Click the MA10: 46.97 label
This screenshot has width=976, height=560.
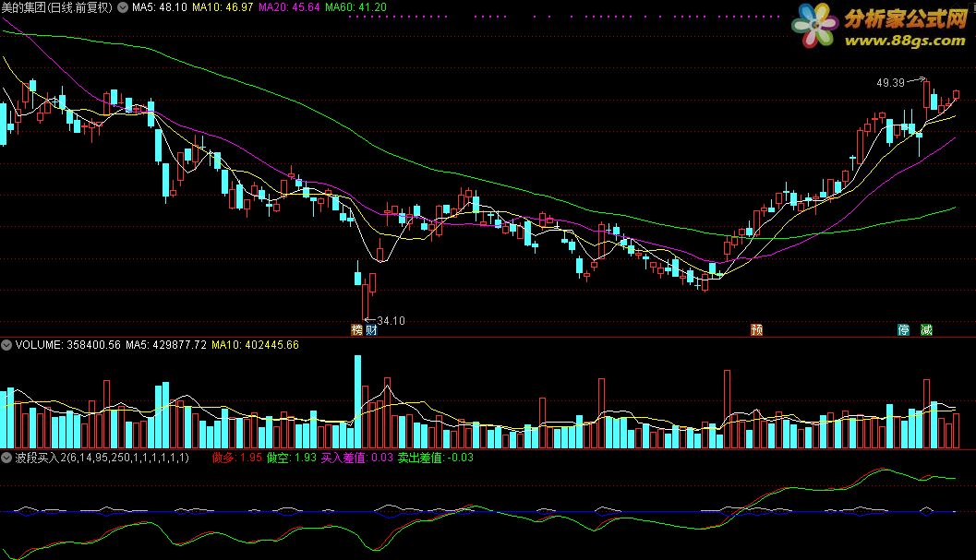223,7
